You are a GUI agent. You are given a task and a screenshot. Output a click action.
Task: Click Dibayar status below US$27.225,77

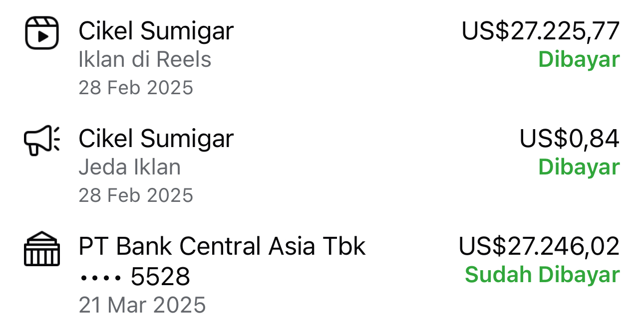click(x=579, y=60)
